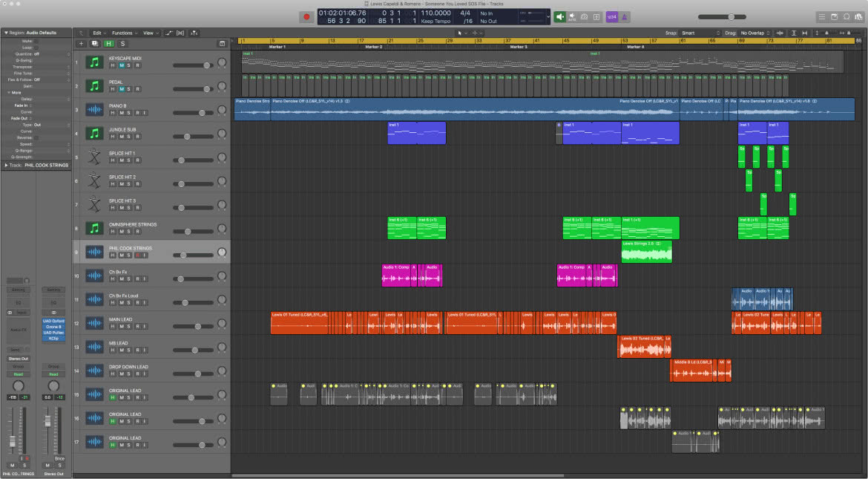
Task: Collapse the More section in region inspector
Action: [10, 93]
